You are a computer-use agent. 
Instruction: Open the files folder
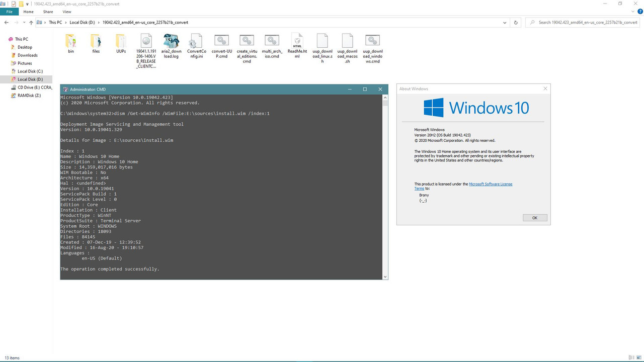96,44
